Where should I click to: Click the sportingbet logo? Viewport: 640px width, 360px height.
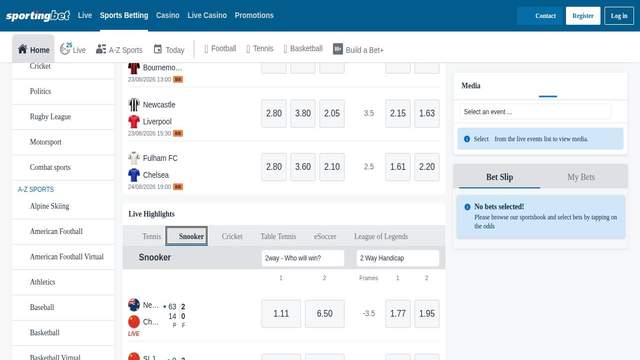point(38,16)
